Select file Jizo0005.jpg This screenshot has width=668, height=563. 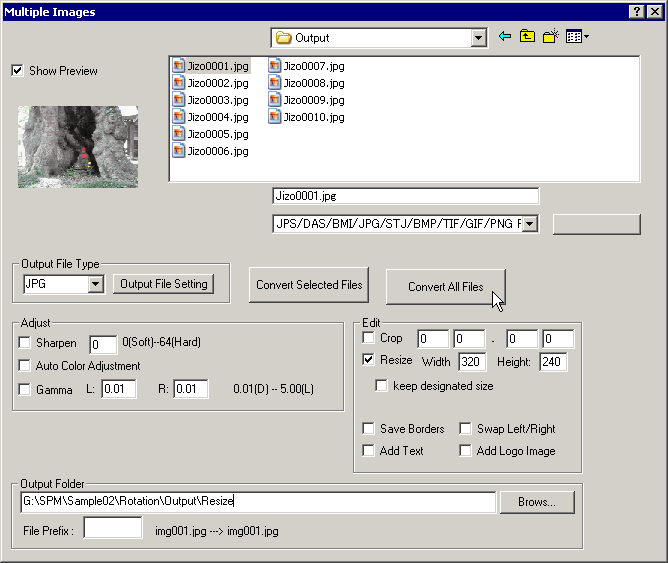[x=211, y=134]
